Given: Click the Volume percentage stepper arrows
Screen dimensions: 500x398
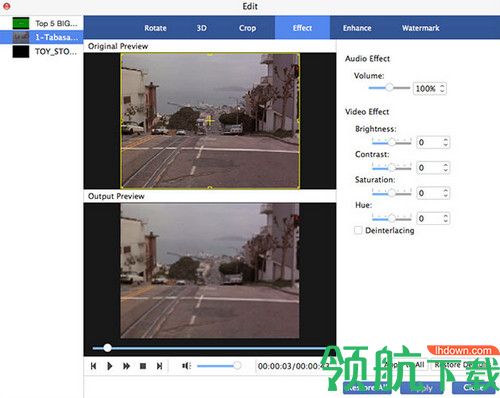Looking at the screenshot, I should [x=442, y=88].
